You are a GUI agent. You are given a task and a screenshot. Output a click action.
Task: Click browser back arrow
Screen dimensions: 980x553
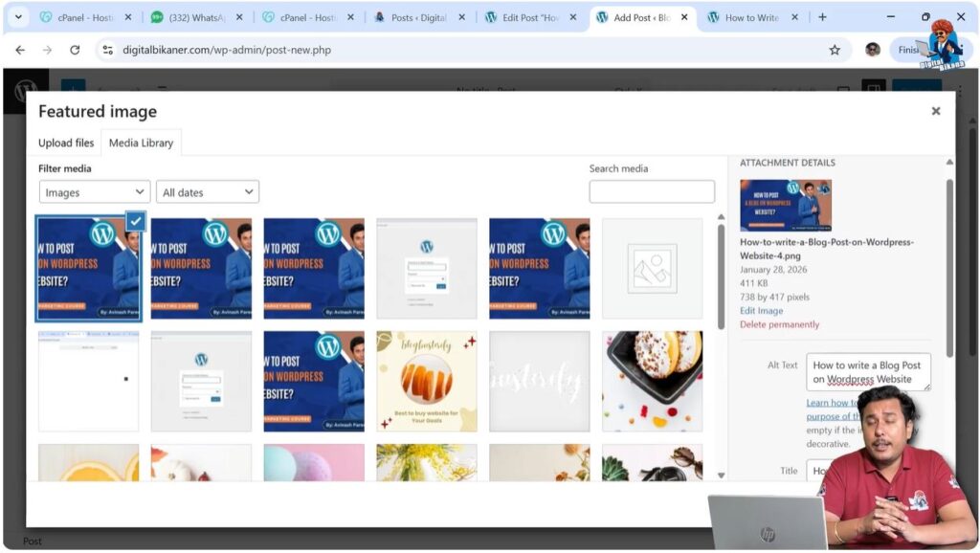pos(20,50)
